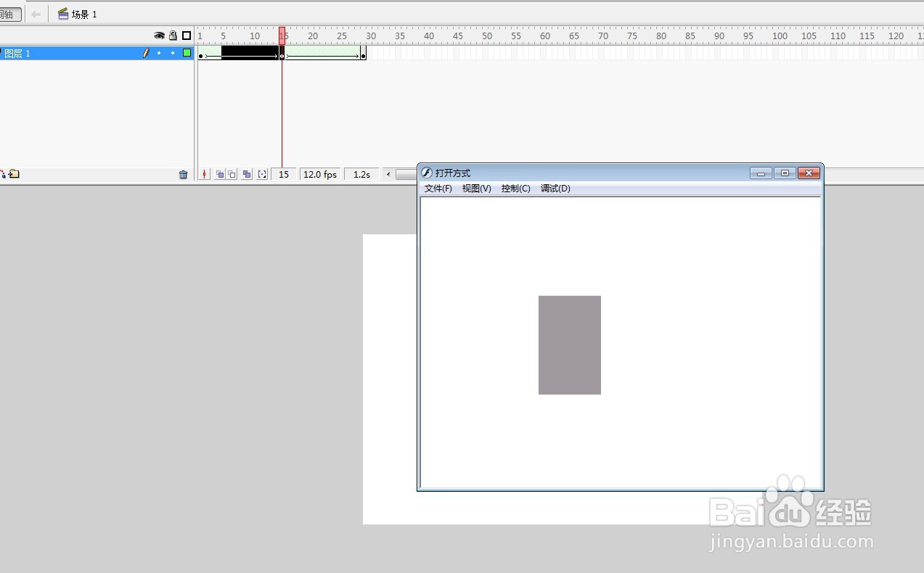Close the 打开方式 player window
Viewport: 924px width, 573px height.
(x=809, y=173)
